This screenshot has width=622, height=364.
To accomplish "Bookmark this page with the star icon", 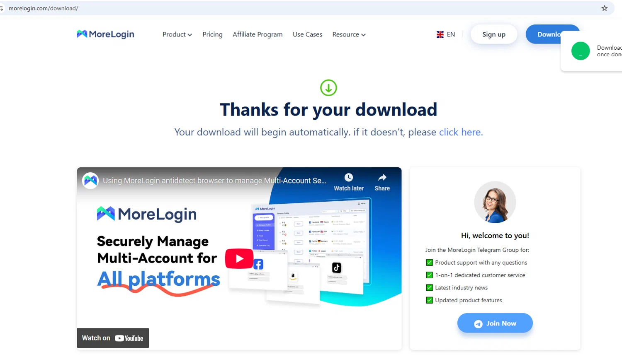I will pyautogui.click(x=605, y=8).
